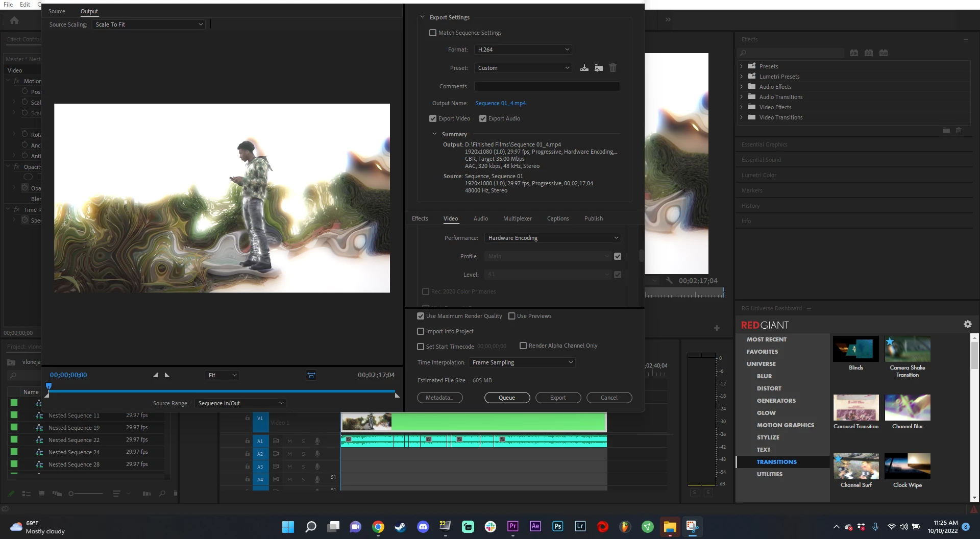Check Import Into Project

pyautogui.click(x=421, y=331)
